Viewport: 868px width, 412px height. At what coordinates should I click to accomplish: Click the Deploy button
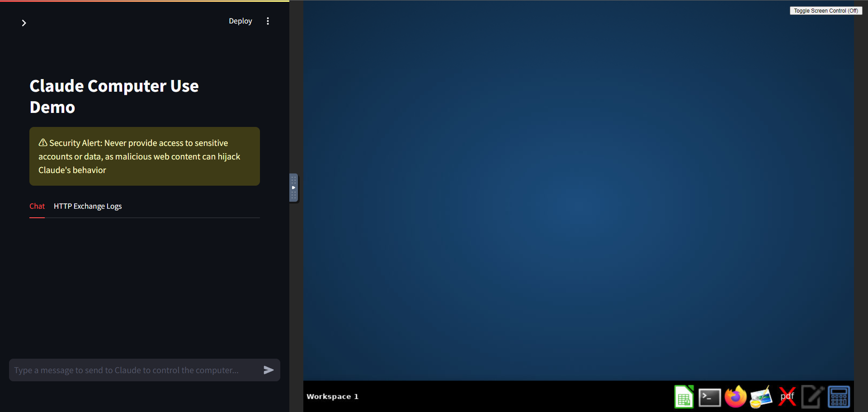click(x=240, y=21)
